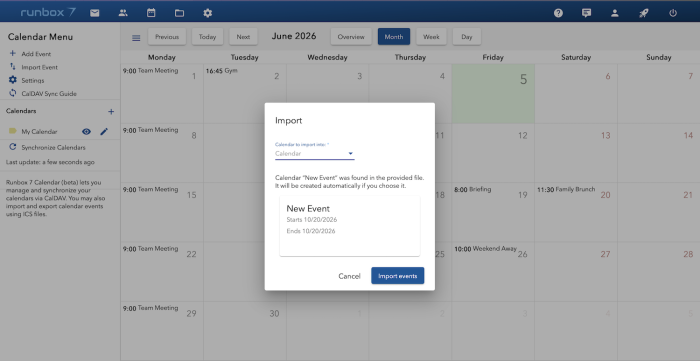This screenshot has height=361, width=700.
Task: Click the rocket icon in top bar
Action: pos(643,13)
